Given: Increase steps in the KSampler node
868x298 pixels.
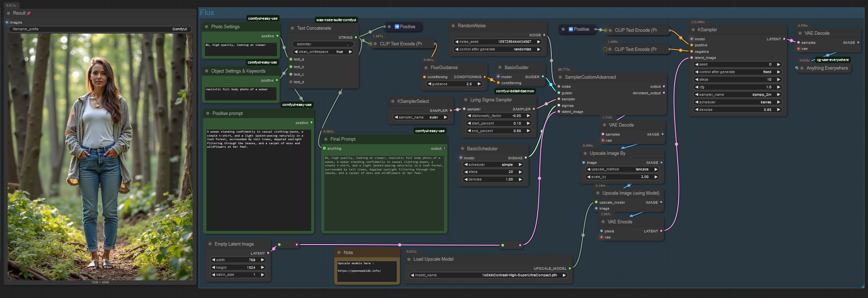Looking at the screenshot, I should [778, 80].
